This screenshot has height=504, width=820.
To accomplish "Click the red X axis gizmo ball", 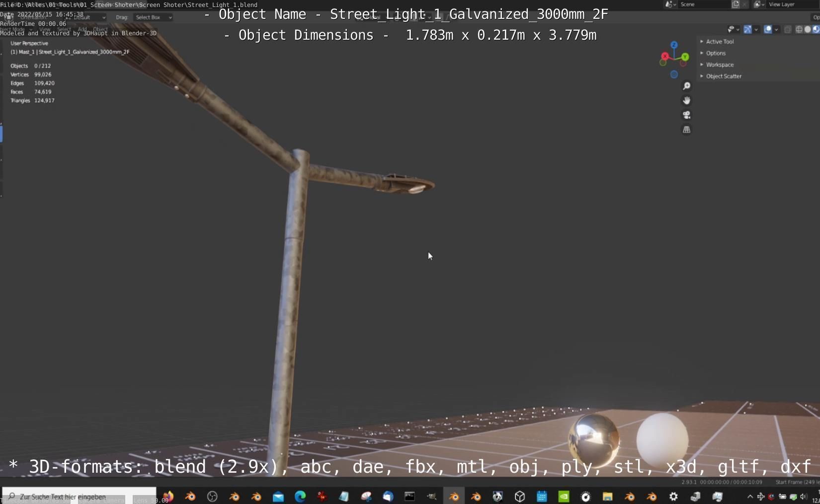I will coord(665,56).
